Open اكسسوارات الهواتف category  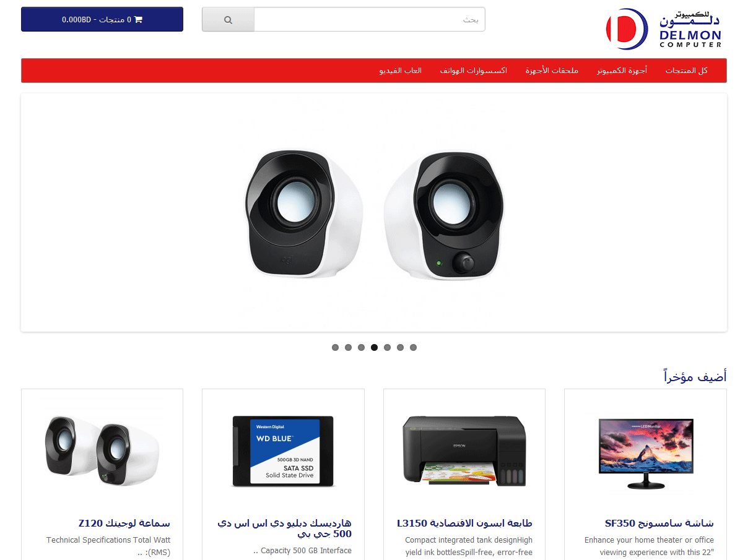tap(474, 71)
